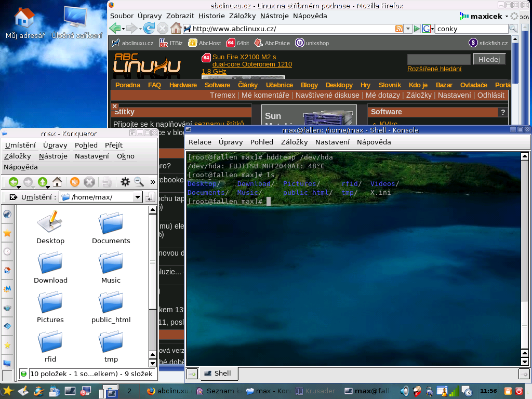This screenshot has height=399, width=532.
Task: Click the Odhlásit link
Action: click(x=490, y=96)
